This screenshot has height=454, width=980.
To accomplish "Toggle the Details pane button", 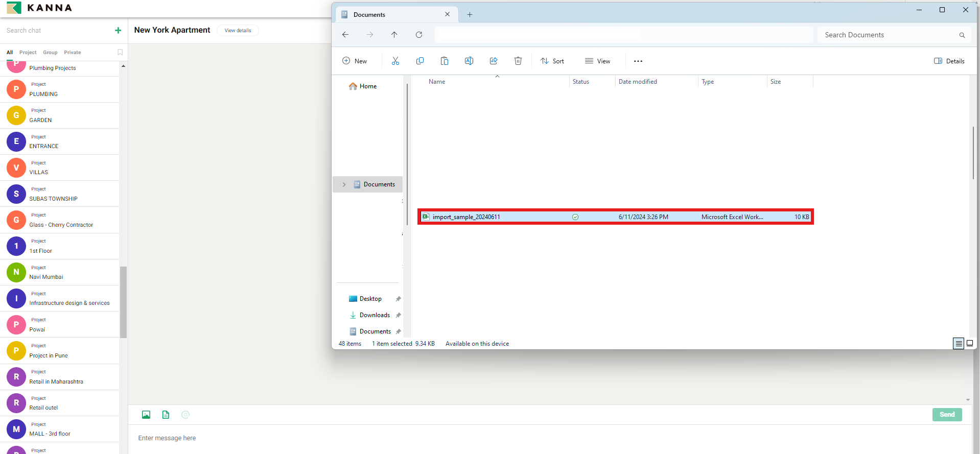I will click(x=949, y=61).
